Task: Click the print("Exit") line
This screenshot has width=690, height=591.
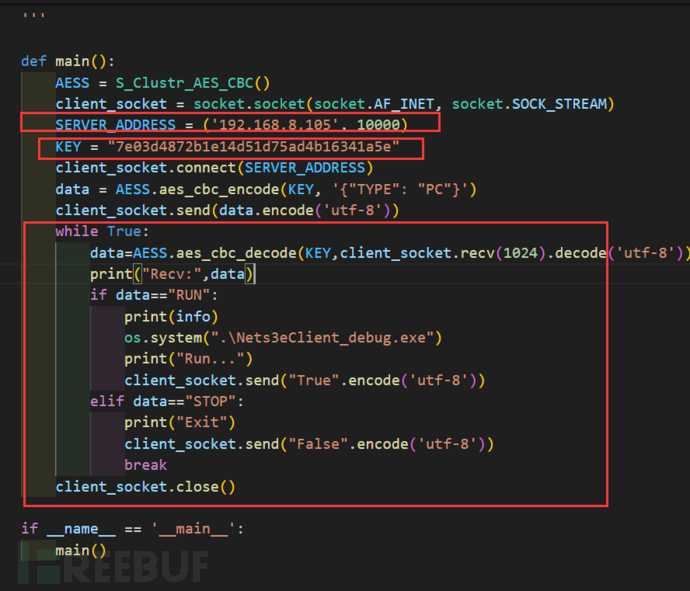Action: click(x=180, y=422)
